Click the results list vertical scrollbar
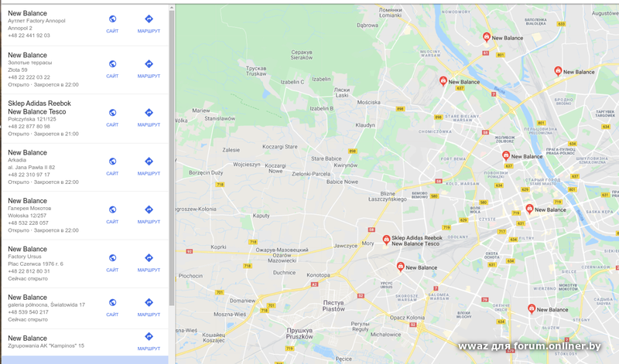This screenshot has height=364, width=619. click(171, 158)
